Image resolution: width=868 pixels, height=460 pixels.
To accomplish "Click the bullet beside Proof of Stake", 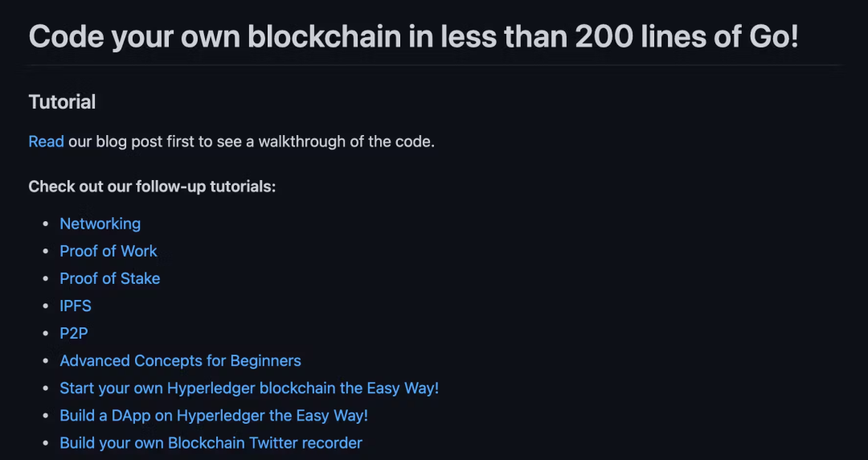I will pos(46,279).
